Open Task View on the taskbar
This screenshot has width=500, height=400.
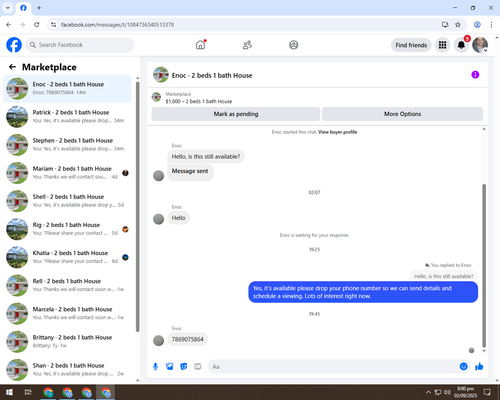[28, 392]
